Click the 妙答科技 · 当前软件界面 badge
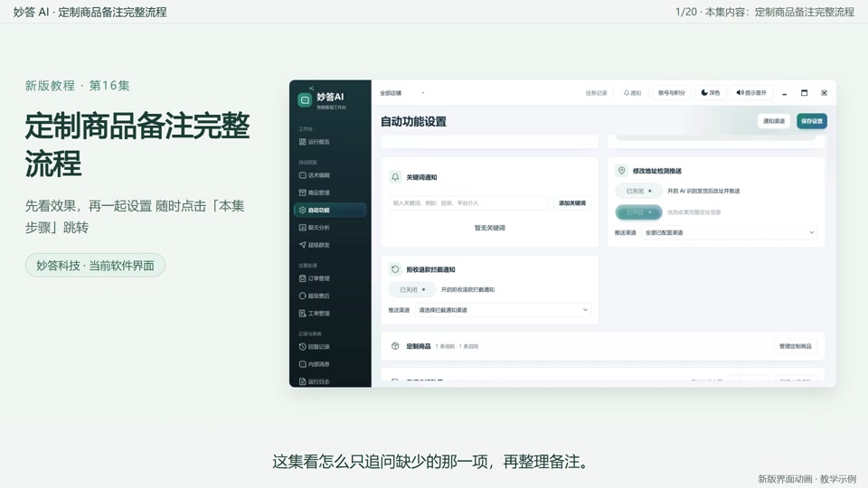868x488 pixels. (x=95, y=266)
